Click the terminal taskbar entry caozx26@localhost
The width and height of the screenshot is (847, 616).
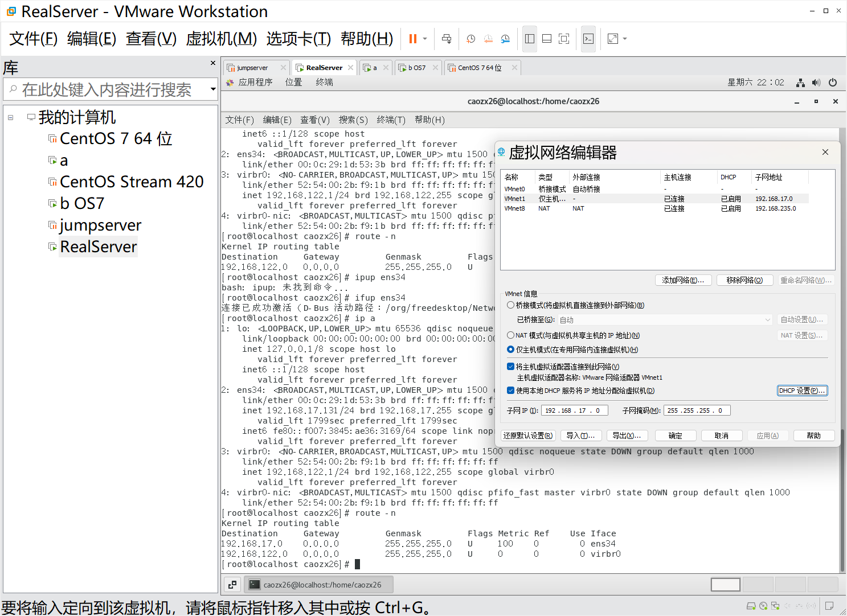coord(318,585)
